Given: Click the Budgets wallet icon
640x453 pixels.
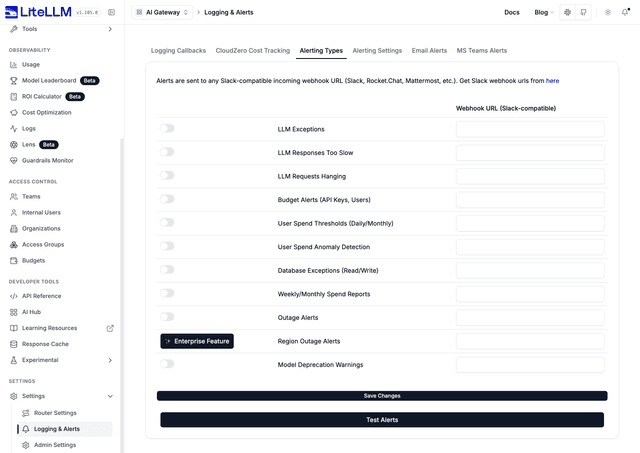Looking at the screenshot, I should (x=13, y=260).
